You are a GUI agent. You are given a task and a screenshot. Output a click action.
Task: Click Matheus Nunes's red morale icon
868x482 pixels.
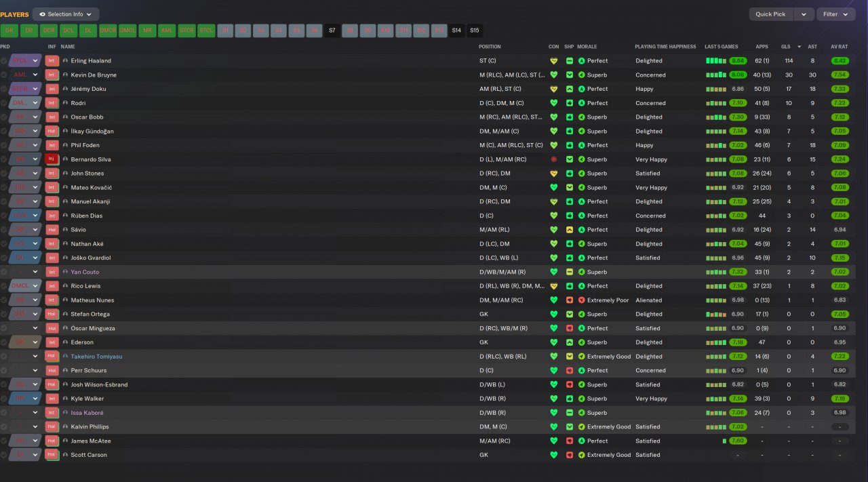(x=581, y=300)
